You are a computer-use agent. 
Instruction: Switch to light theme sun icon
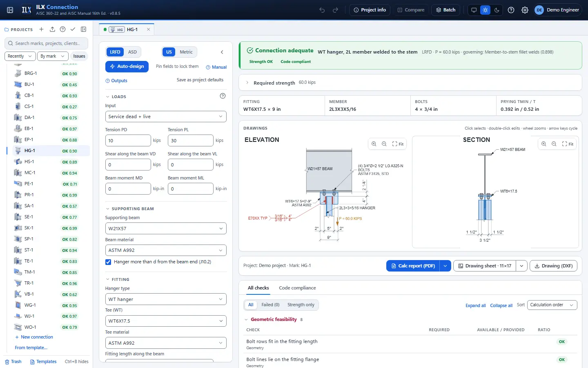pyautogui.click(x=485, y=10)
